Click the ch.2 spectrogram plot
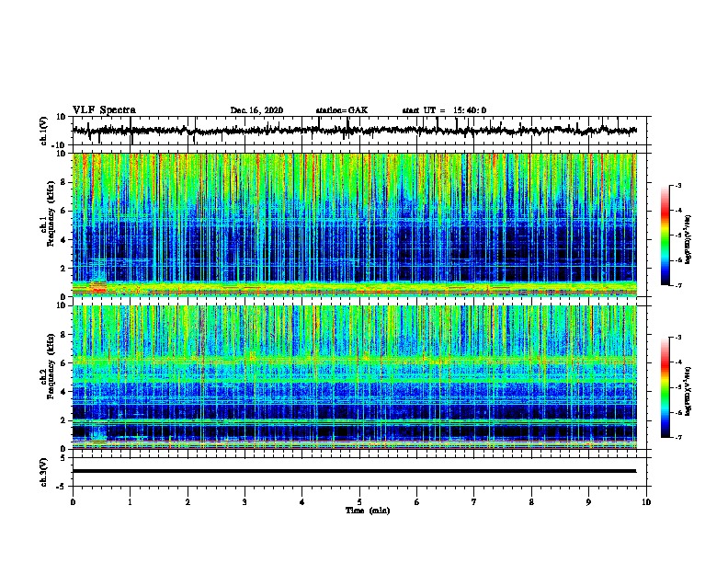The height and width of the screenshot is (563, 728). click(355, 377)
